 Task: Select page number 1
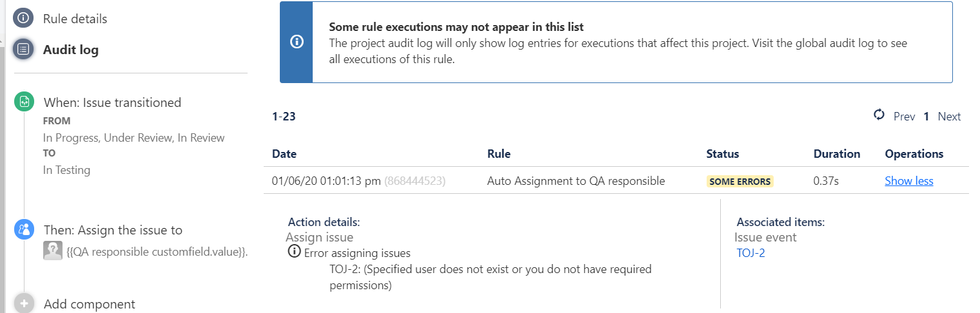[x=926, y=117]
